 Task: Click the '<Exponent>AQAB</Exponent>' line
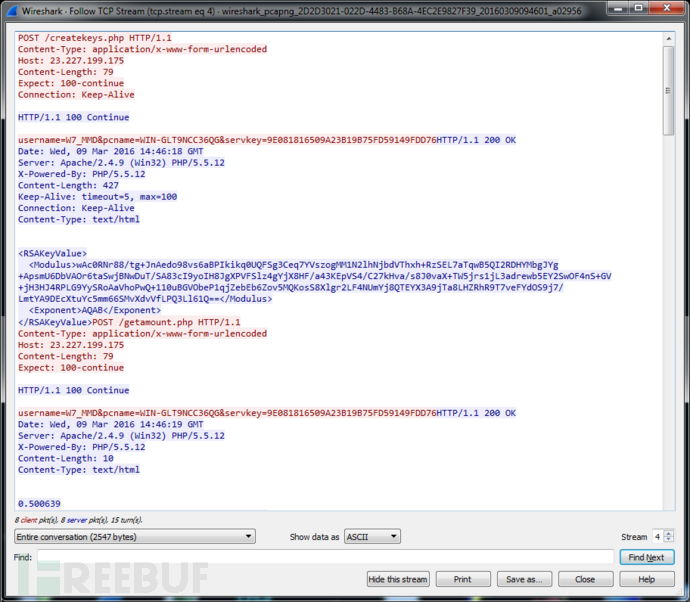pyautogui.click(x=95, y=310)
